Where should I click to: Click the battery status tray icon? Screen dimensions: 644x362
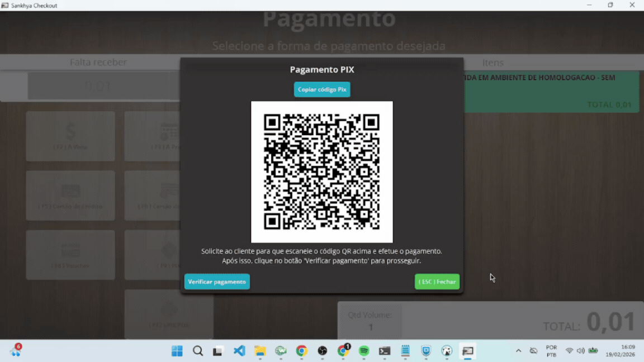[x=593, y=350]
